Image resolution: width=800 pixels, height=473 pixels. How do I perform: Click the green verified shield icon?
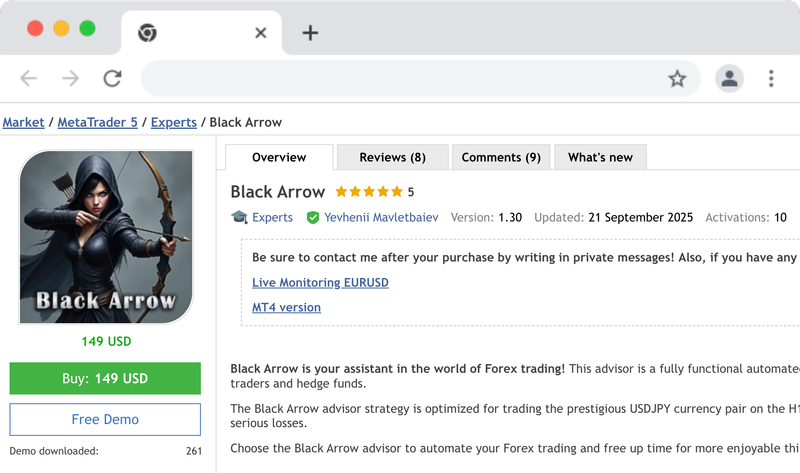pyautogui.click(x=313, y=218)
